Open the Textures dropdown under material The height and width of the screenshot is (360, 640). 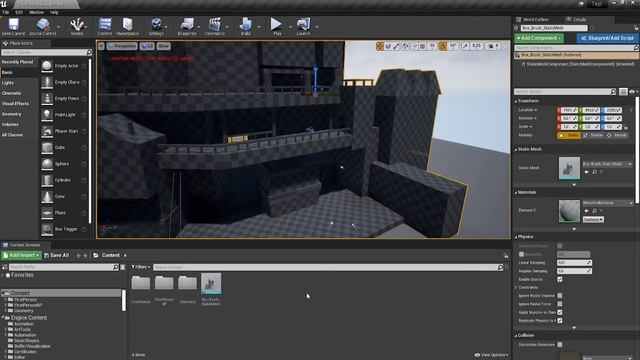pyautogui.click(x=593, y=220)
